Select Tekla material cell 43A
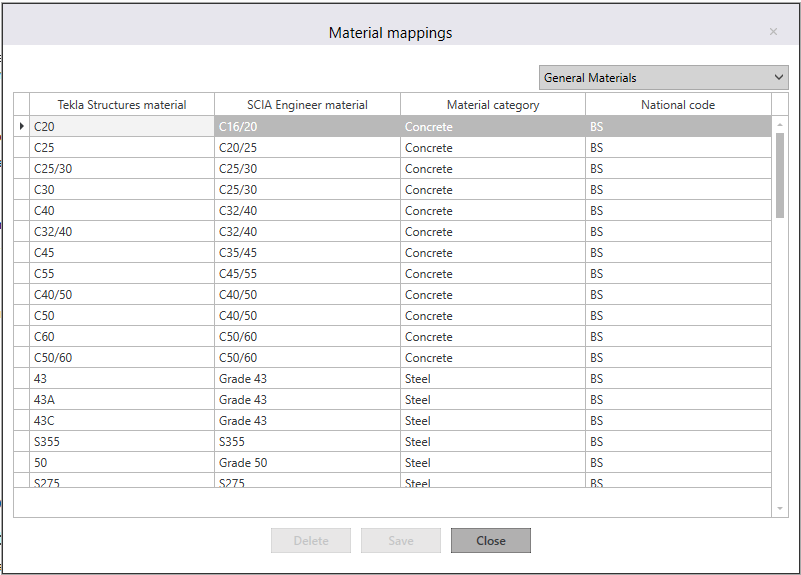The height and width of the screenshot is (575, 801). 122,399
